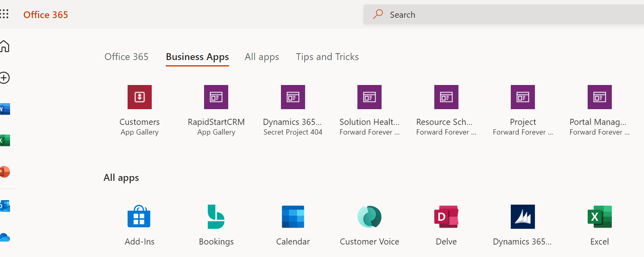644x257 pixels.
Task: Open the Customers app icon
Action: (x=140, y=97)
